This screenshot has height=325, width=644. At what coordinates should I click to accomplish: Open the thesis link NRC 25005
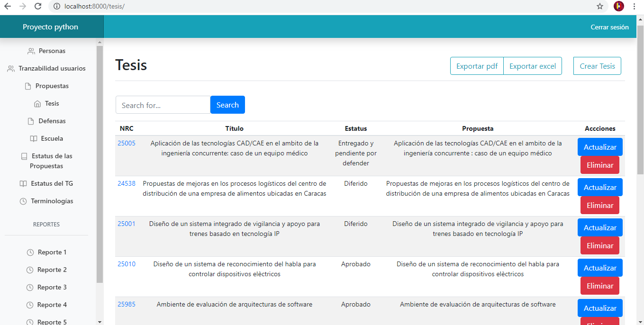click(x=127, y=143)
